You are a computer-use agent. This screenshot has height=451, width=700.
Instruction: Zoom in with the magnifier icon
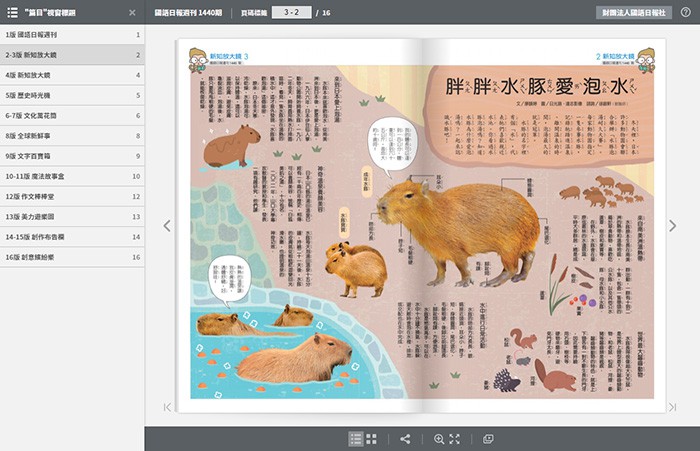439,438
